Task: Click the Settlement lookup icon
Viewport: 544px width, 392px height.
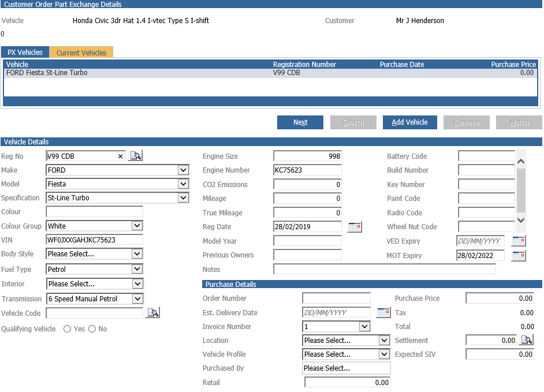Action: 526,340
